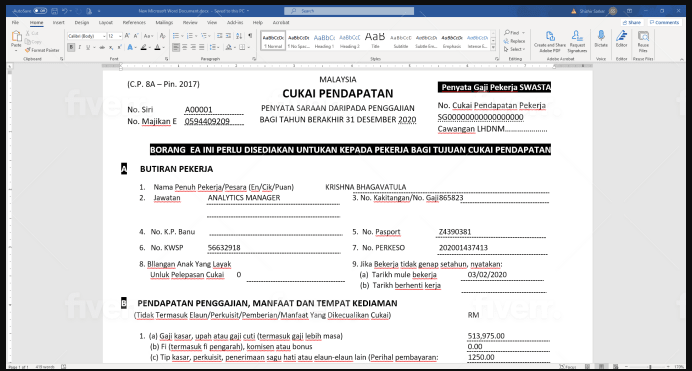Switch to the References tab
Viewport: 692px width, 371px height.
[x=134, y=22]
